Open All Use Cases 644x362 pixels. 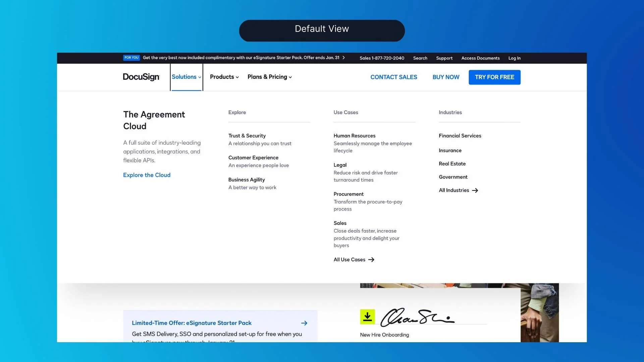point(354,260)
